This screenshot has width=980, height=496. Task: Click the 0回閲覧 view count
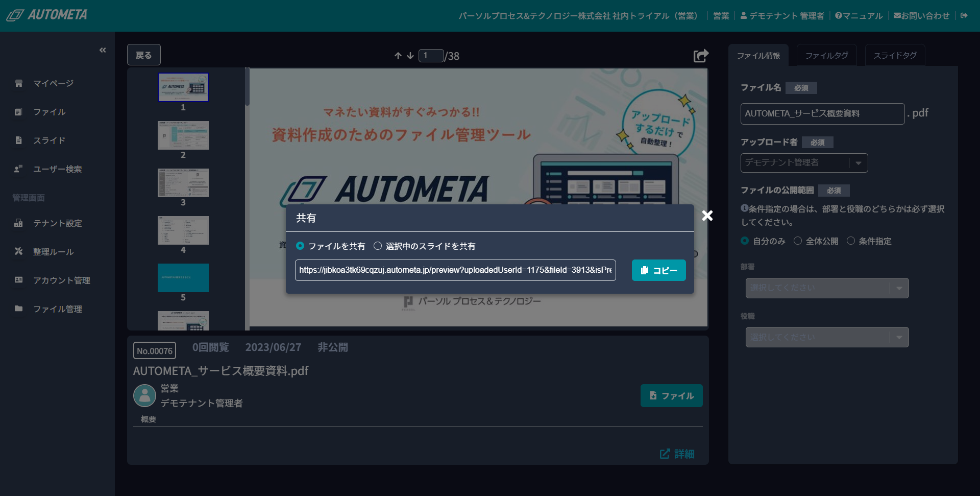(x=210, y=347)
